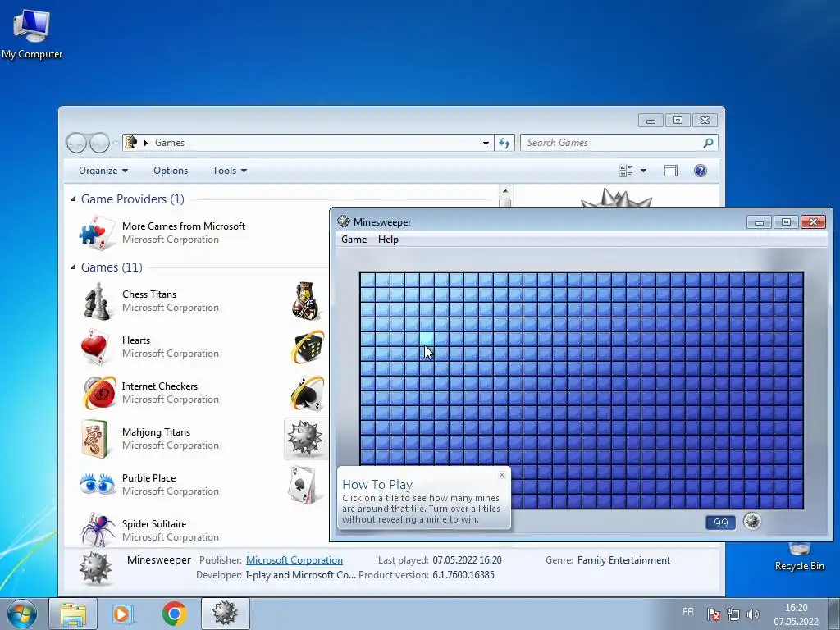Viewport: 840px width, 630px height.
Task: Select the king card game icon
Action: 306,301
